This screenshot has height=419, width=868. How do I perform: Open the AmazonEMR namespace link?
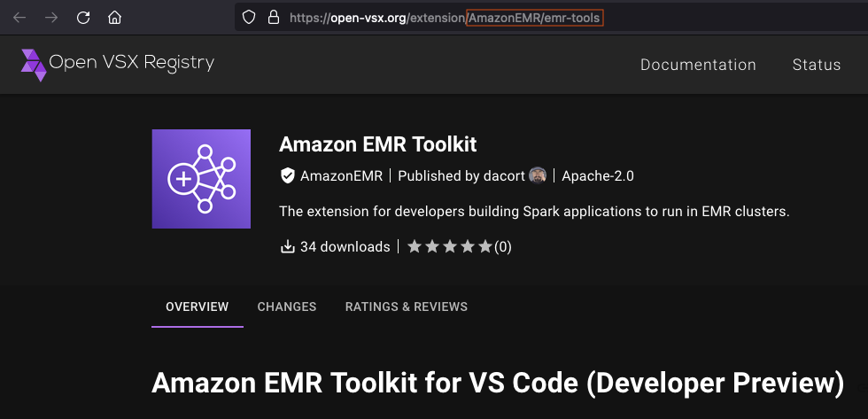click(341, 176)
